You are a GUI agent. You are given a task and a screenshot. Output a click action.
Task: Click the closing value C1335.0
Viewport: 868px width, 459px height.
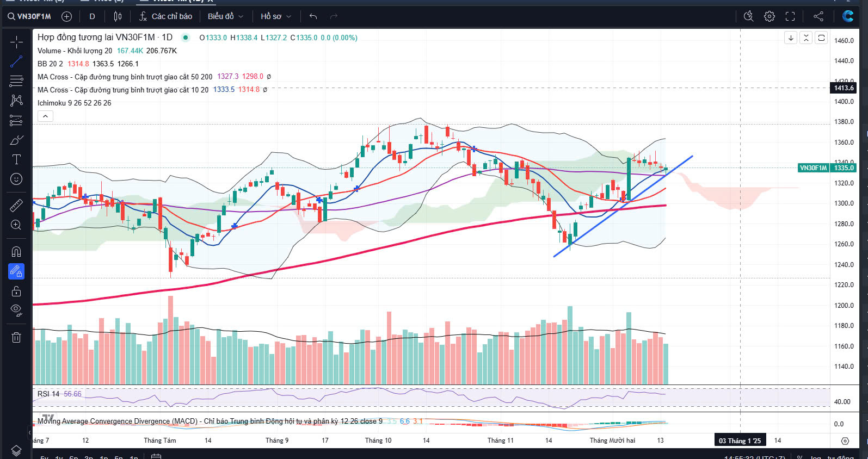click(x=304, y=38)
